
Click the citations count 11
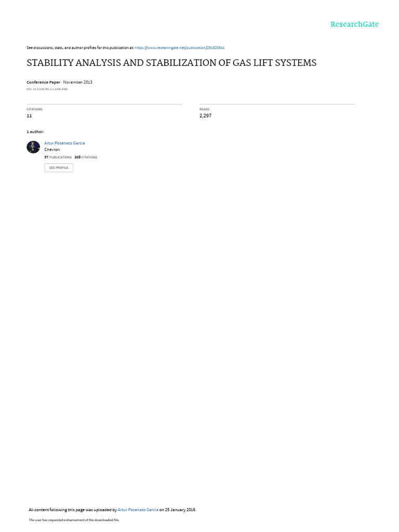coord(29,116)
